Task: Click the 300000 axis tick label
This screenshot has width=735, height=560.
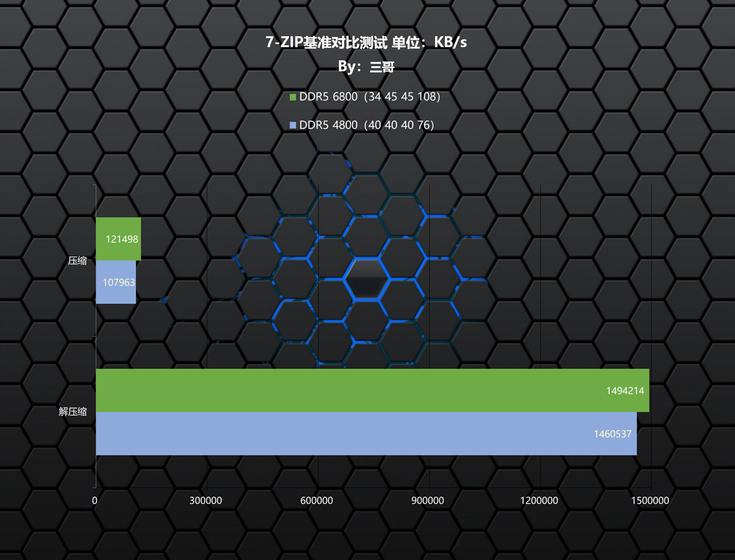Action: [x=206, y=501]
